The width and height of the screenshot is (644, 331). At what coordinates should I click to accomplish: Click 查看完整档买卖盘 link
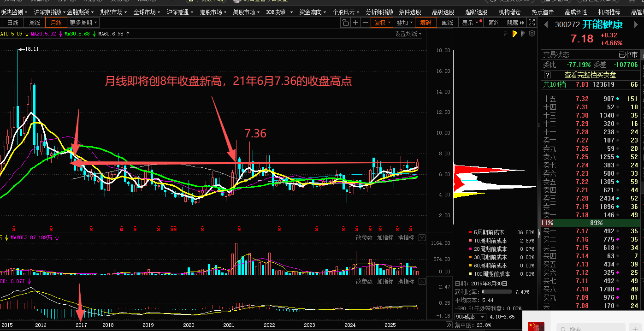tap(590, 75)
